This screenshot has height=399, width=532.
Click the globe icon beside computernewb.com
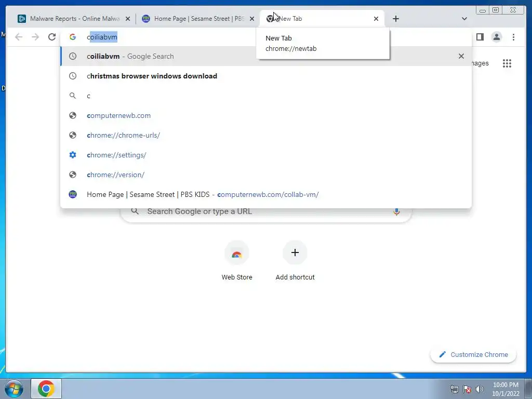pos(73,115)
